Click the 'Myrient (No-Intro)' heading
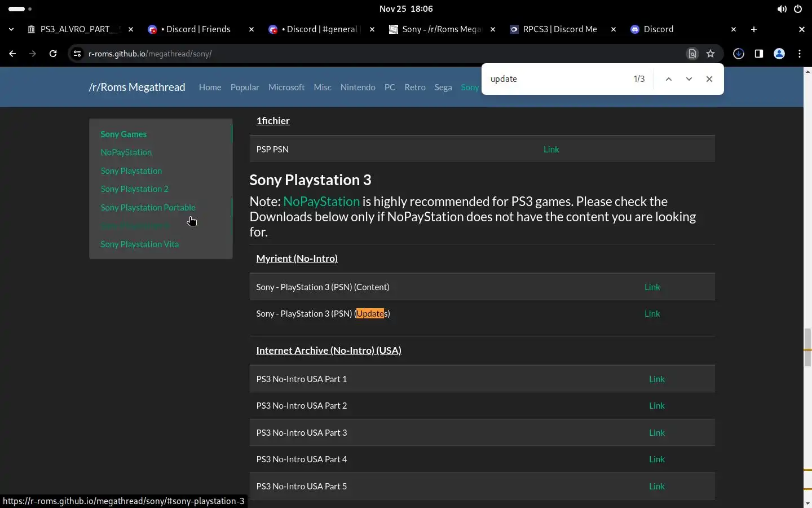 (x=297, y=258)
